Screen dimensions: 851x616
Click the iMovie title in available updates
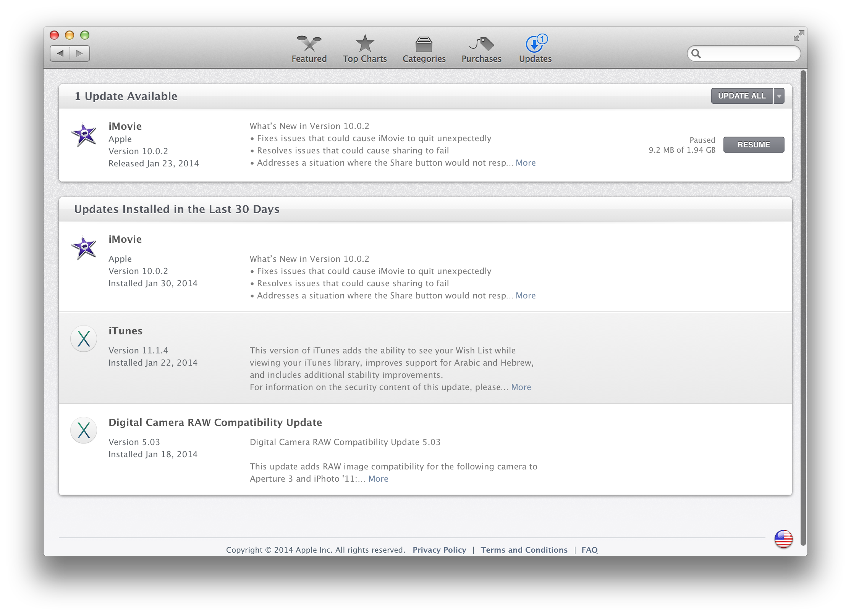125,126
